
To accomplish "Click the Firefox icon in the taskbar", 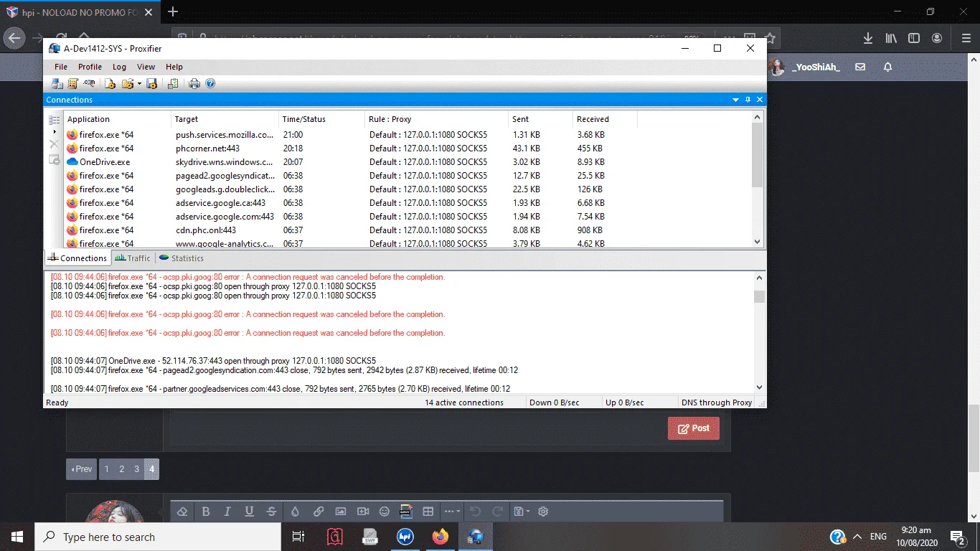I will pos(440,537).
